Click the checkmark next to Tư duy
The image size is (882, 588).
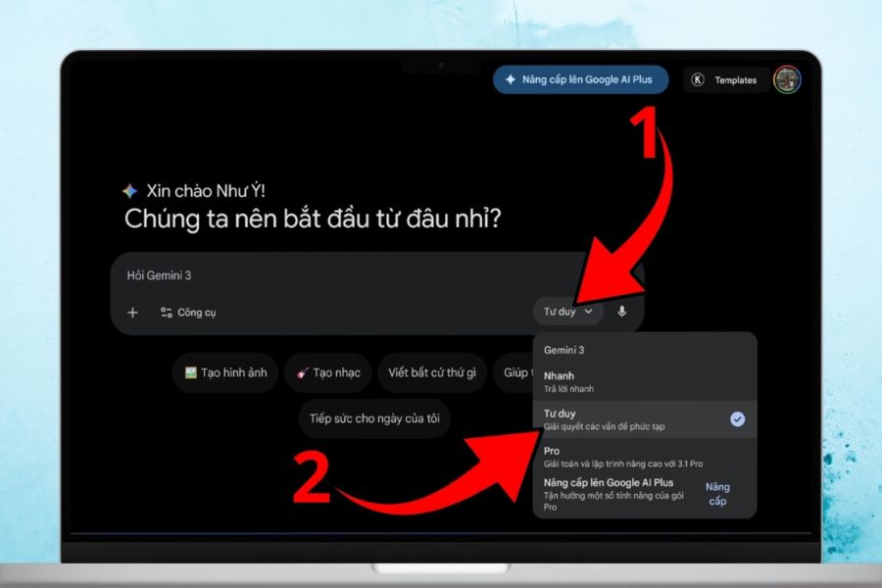737,418
